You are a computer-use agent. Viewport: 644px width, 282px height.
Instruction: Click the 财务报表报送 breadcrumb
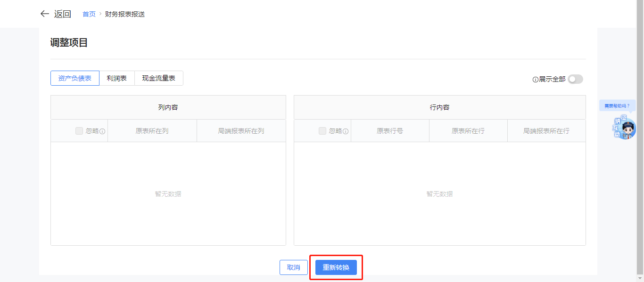[125, 14]
